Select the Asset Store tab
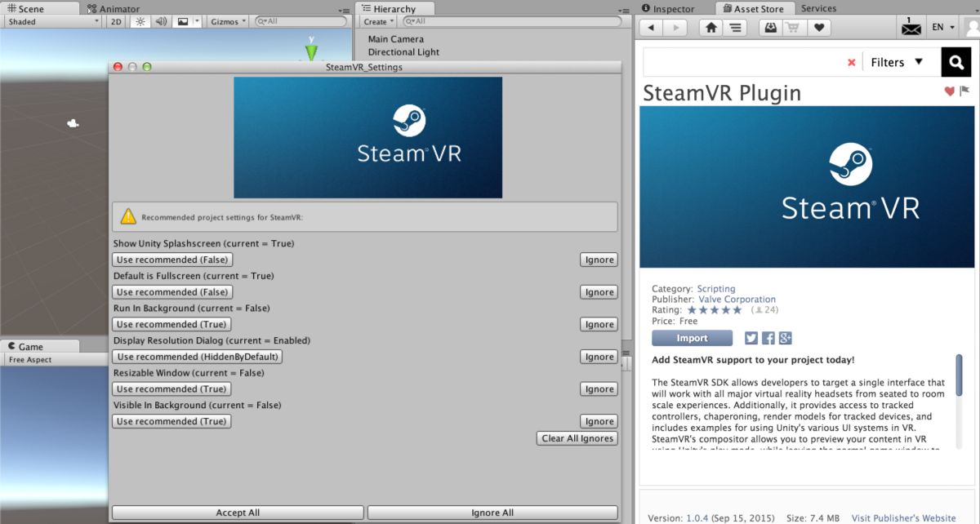Image resolution: width=980 pixels, height=524 pixels. click(753, 8)
